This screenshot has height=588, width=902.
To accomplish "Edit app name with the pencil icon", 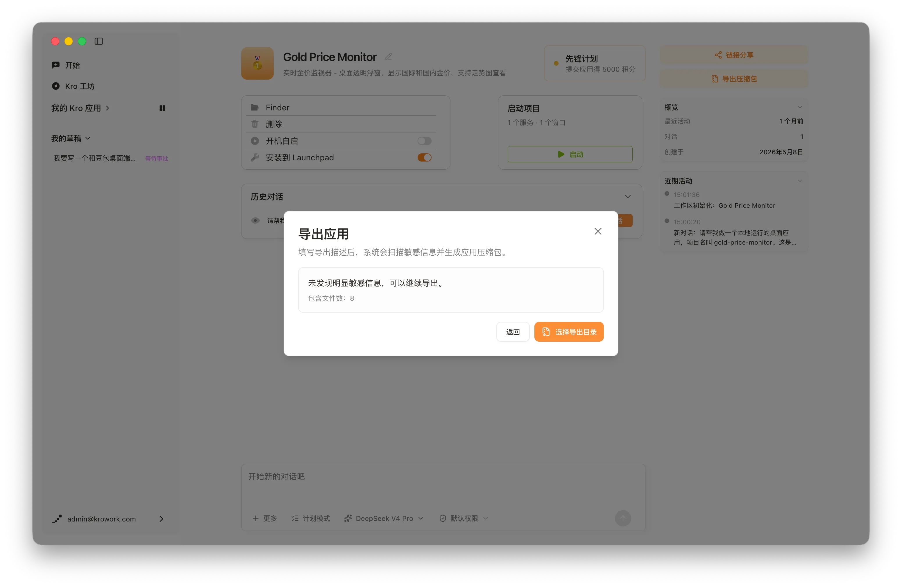I will pyautogui.click(x=388, y=57).
